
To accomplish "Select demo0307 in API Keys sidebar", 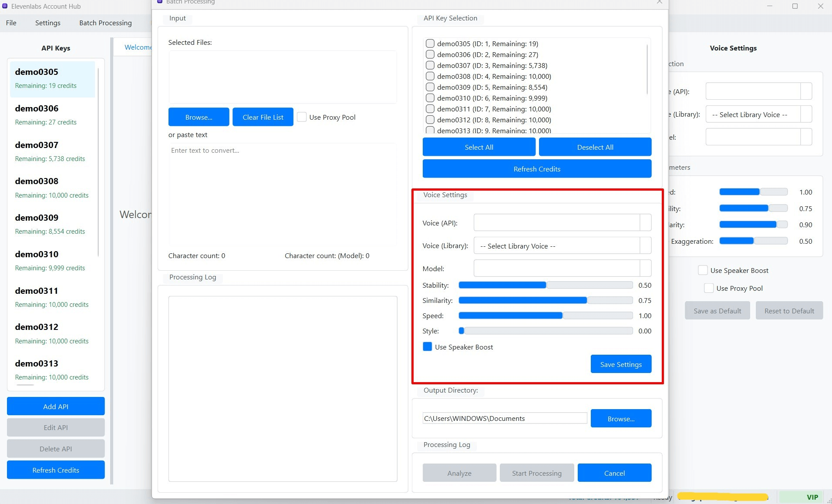I will click(x=52, y=151).
